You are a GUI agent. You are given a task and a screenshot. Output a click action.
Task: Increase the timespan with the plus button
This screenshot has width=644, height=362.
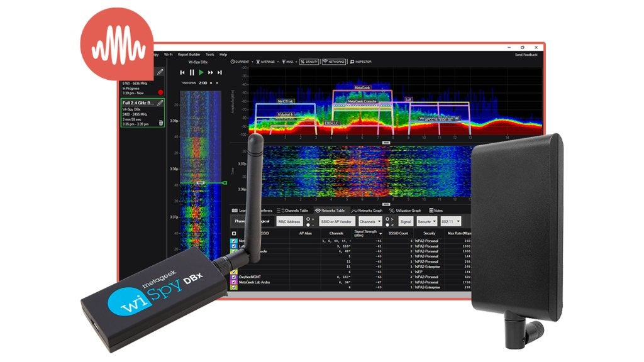211,83
